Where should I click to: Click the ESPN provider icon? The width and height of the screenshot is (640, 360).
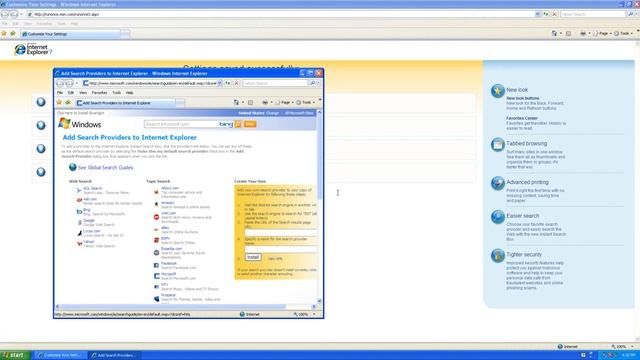156,240
